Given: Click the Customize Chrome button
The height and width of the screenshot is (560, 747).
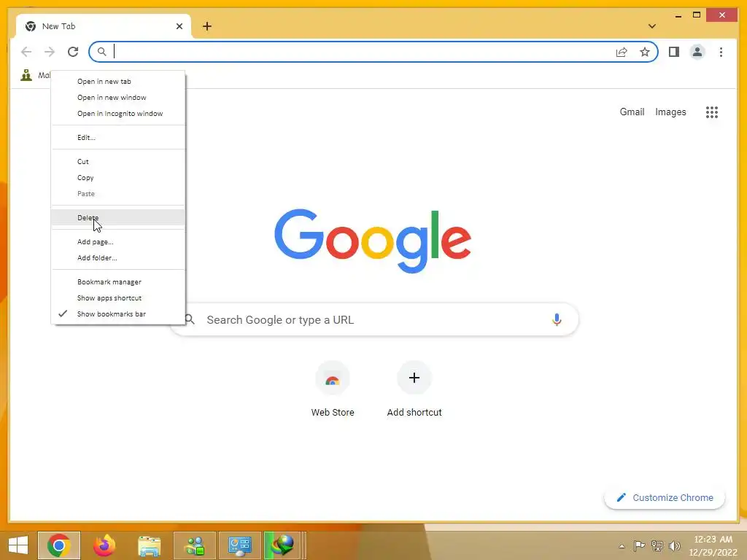Looking at the screenshot, I should pos(665,497).
